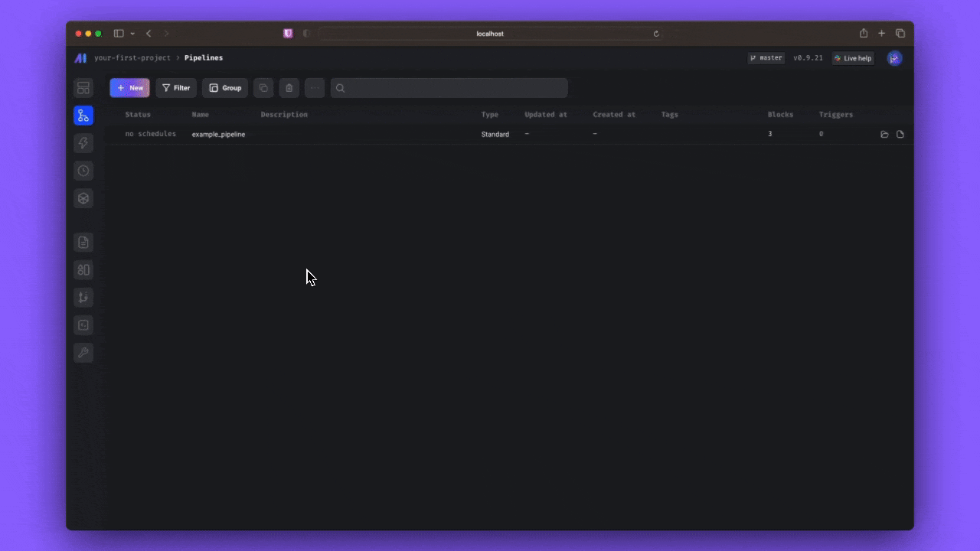980x551 pixels.
Task: Open the Safari sidebar dropdown chevron
Action: pyautogui.click(x=132, y=34)
